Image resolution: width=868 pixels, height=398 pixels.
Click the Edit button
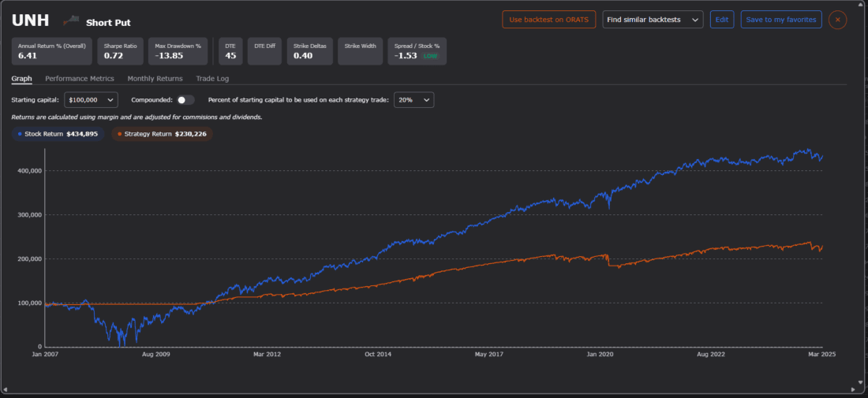pyautogui.click(x=722, y=20)
